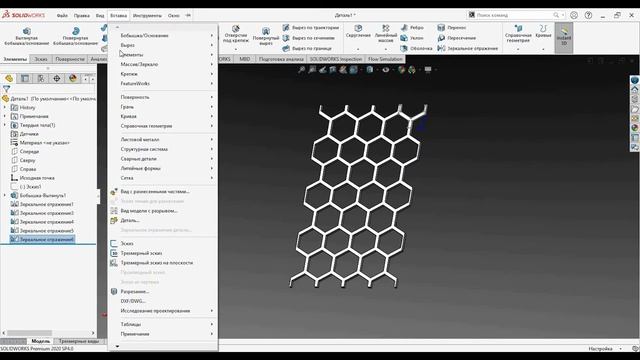Image resolution: width=640 pixels, height=360 pixels.
Task: Open the Вырез submenu
Action: point(163,45)
